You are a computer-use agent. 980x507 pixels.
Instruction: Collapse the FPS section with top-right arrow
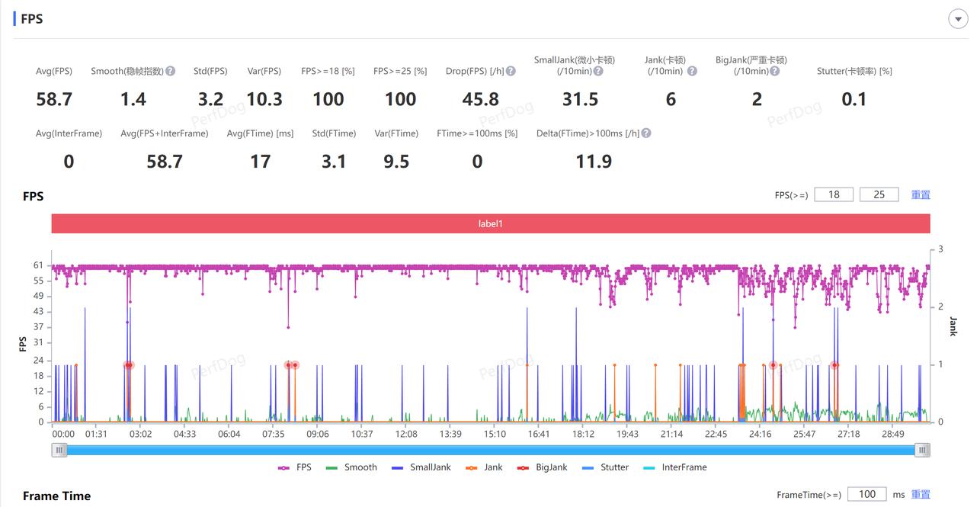point(957,19)
